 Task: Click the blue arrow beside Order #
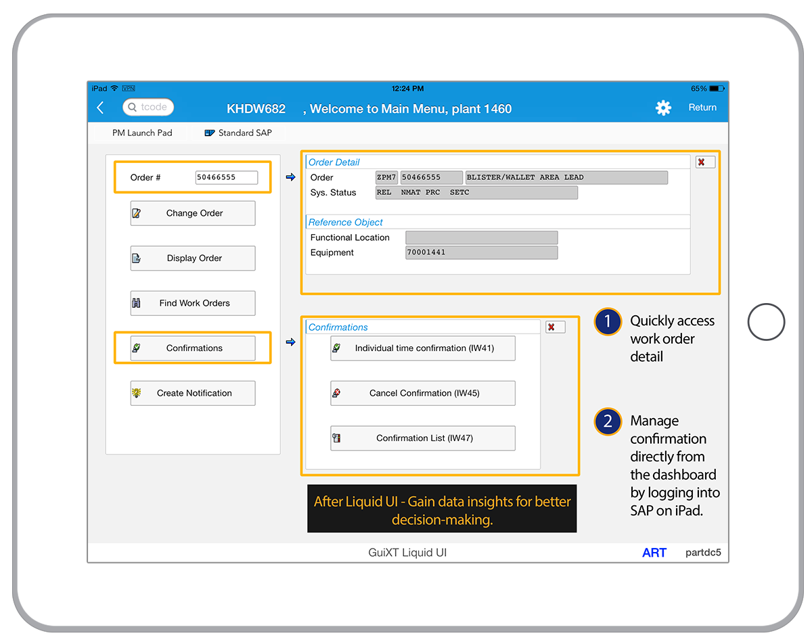tap(290, 177)
